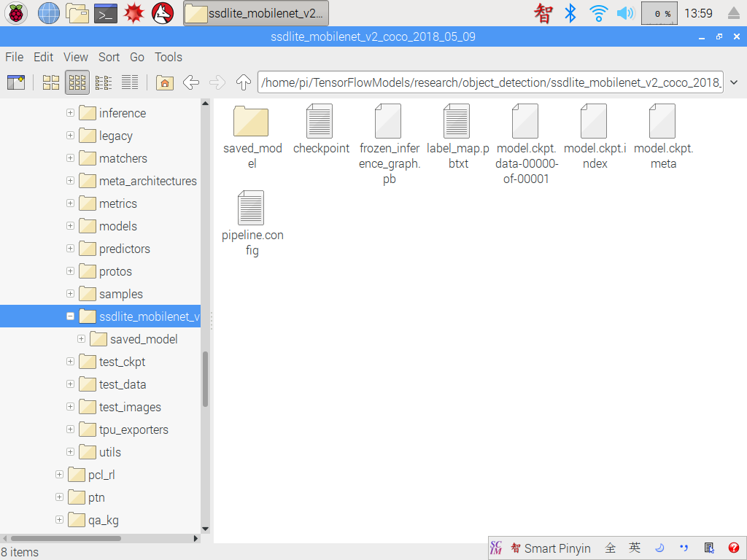The width and height of the screenshot is (747, 560).
Task: Launch the Terminal from the taskbar
Action: pyautogui.click(x=106, y=13)
